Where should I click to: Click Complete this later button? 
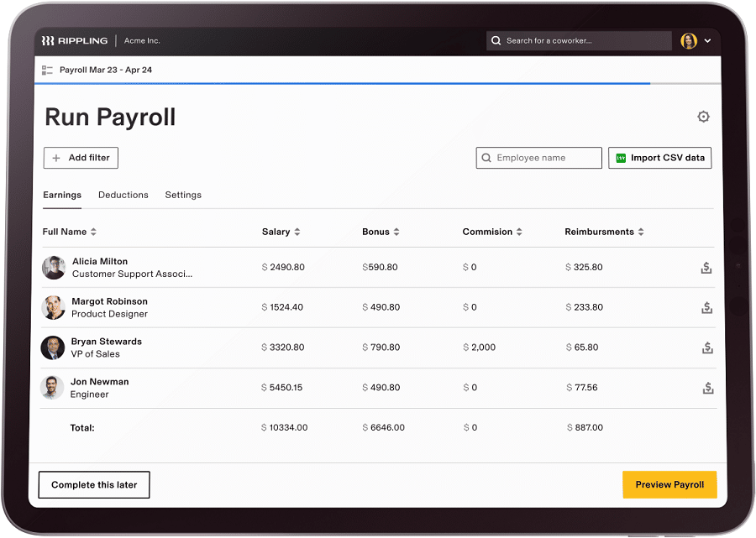click(x=94, y=485)
